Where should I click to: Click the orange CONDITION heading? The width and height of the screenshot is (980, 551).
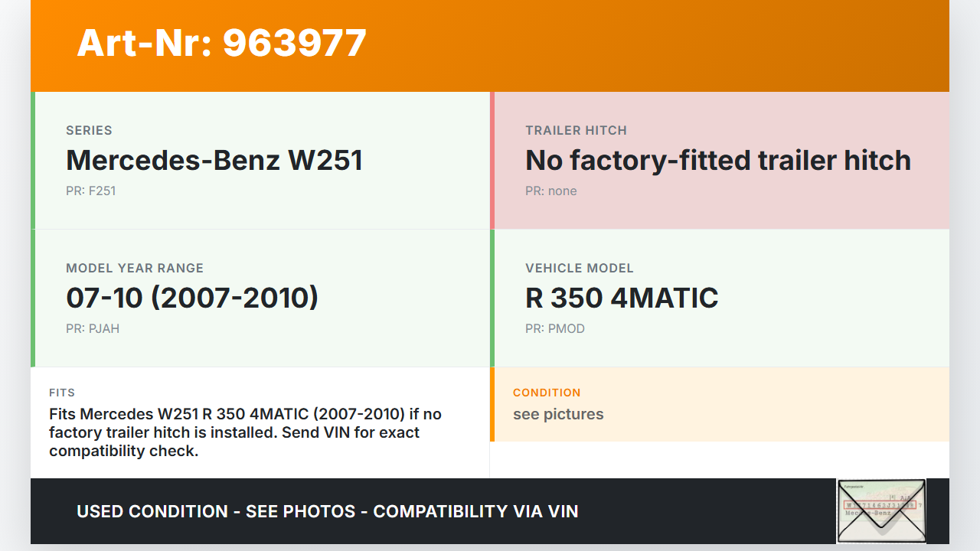pyautogui.click(x=547, y=393)
